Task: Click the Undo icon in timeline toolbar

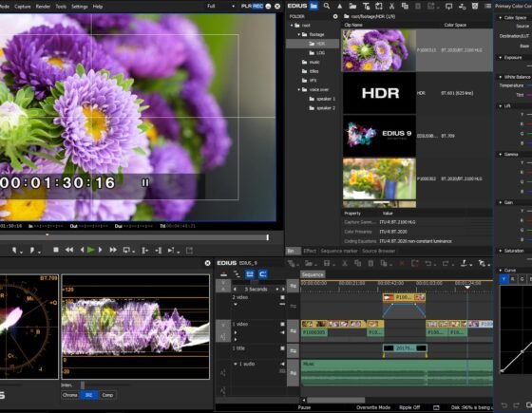Action: 428,263
